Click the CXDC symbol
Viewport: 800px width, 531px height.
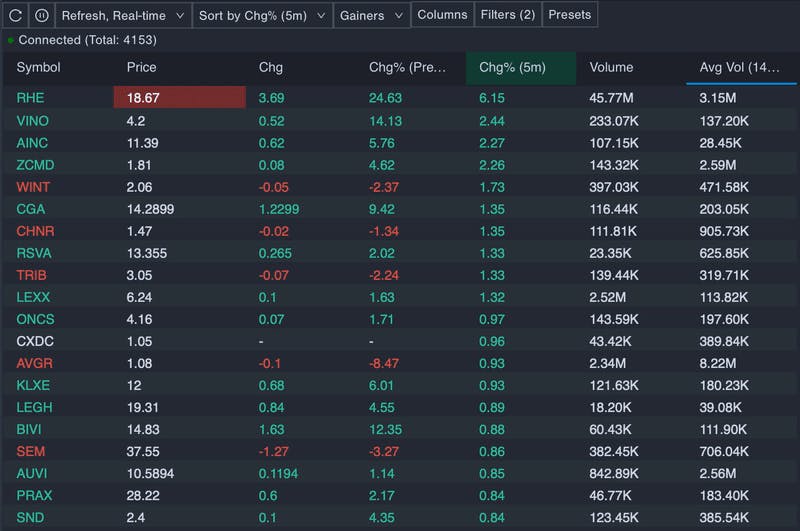[35, 341]
